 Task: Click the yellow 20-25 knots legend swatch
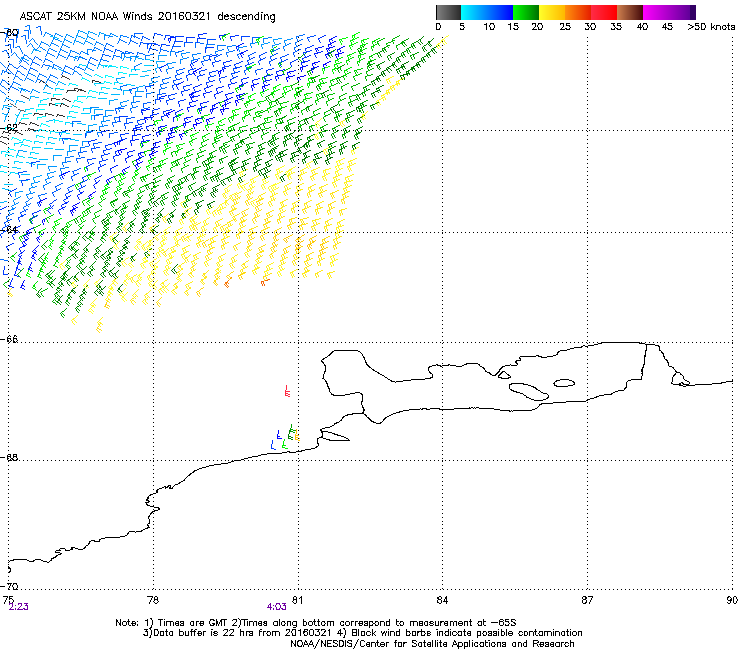[552, 12]
